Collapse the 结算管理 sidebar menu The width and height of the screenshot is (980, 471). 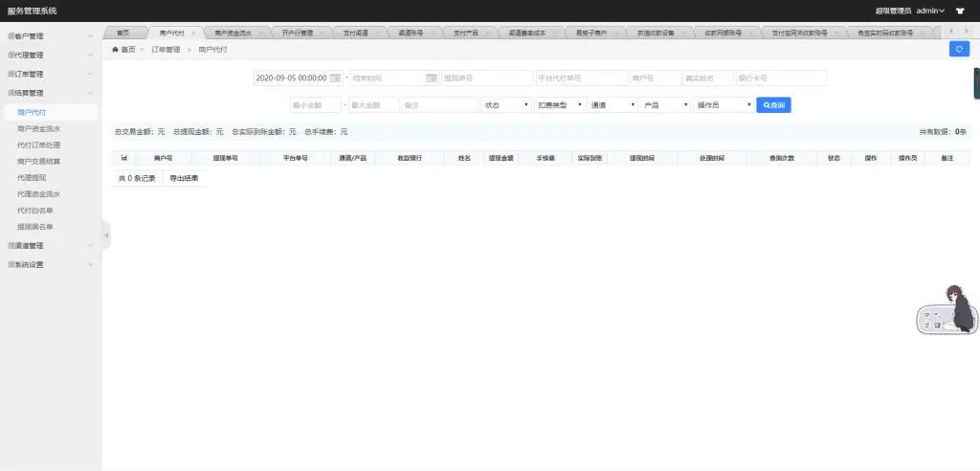(x=51, y=93)
